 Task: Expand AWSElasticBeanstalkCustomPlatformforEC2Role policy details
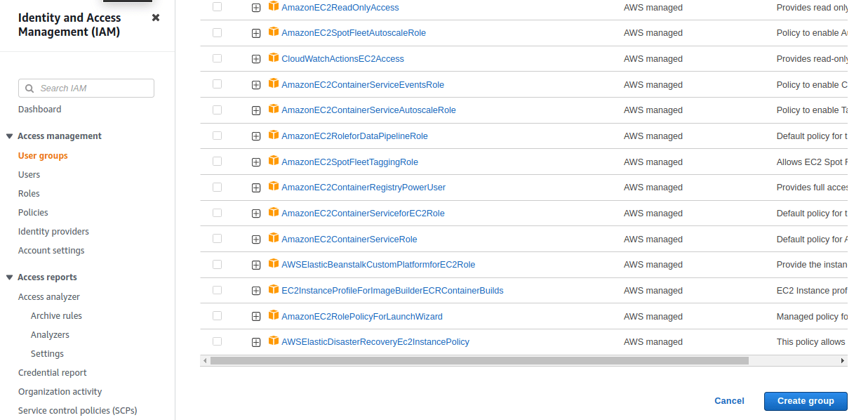tap(256, 265)
